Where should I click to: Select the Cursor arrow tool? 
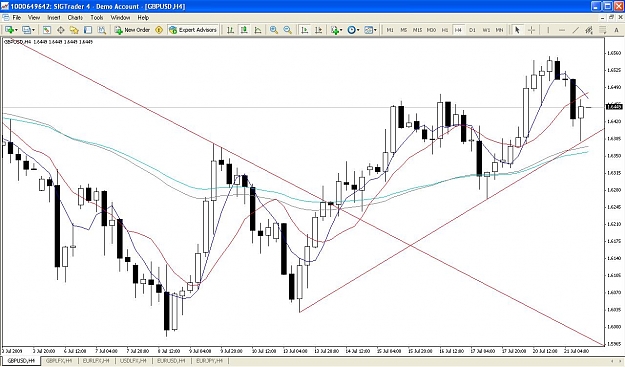pos(517,30)
